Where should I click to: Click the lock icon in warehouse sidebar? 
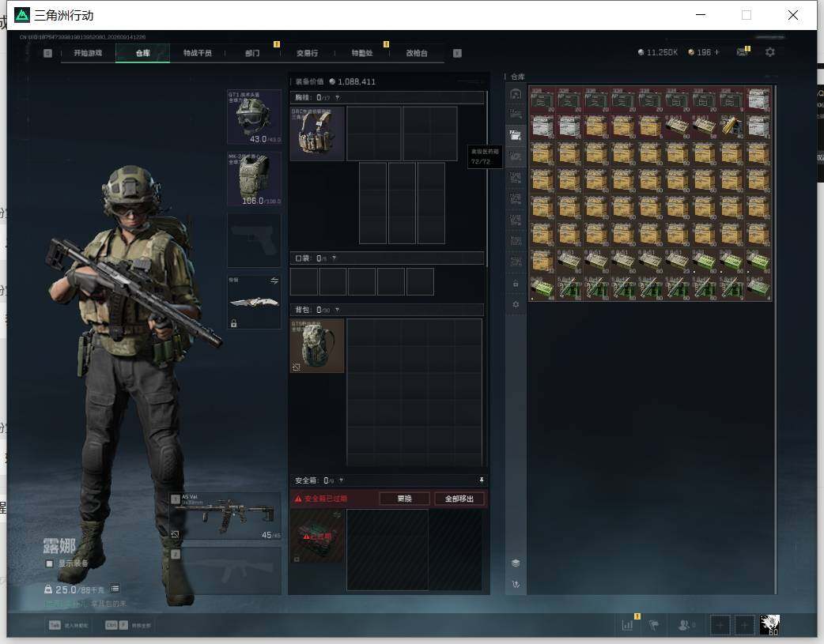[516, 284]
